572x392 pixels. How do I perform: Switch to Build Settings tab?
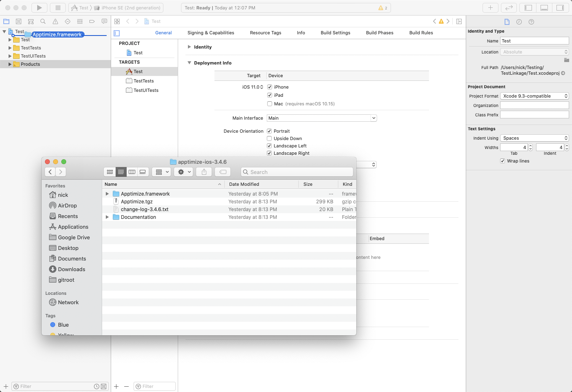[x=335, y=33]
